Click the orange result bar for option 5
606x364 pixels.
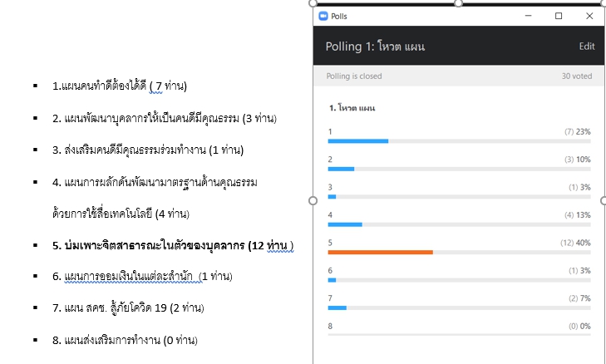[x=380, y=253]
